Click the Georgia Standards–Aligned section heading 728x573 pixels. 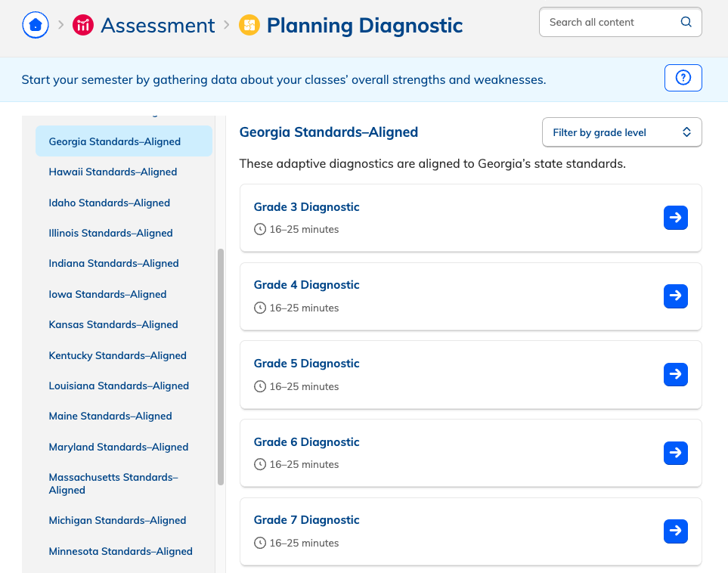[x=329, y=132]
